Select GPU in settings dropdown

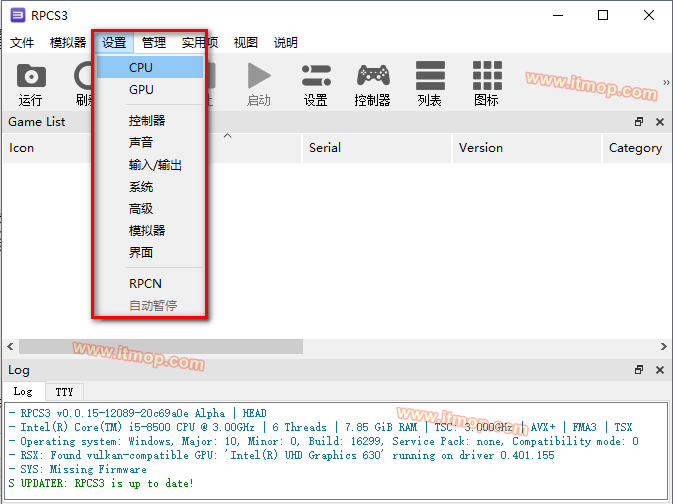point(150,89)
